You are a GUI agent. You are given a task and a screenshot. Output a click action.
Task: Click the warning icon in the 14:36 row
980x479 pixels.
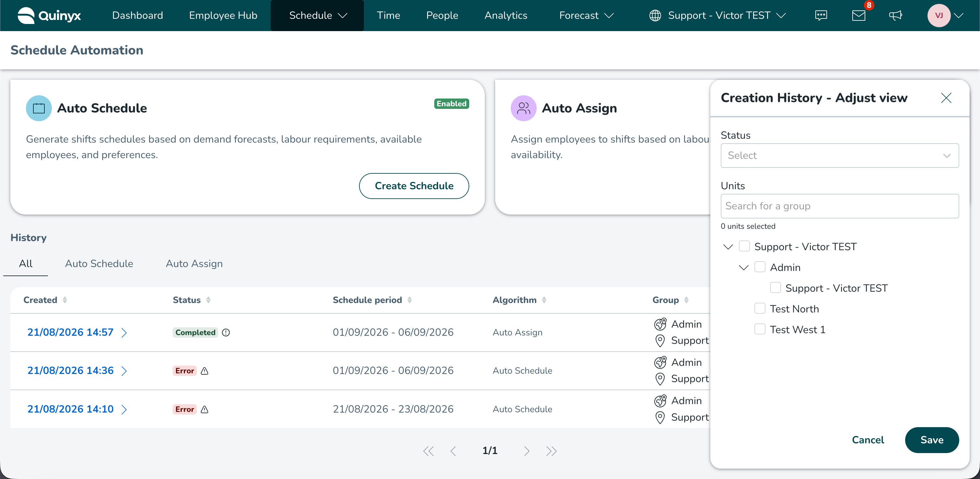[205, 371]
